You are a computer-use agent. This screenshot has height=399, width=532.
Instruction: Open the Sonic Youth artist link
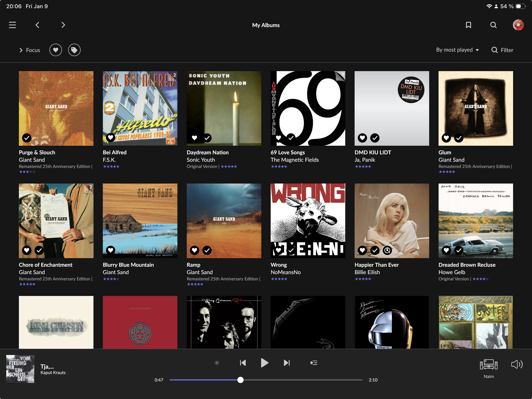pyautogui.click(x=201, y=160)
